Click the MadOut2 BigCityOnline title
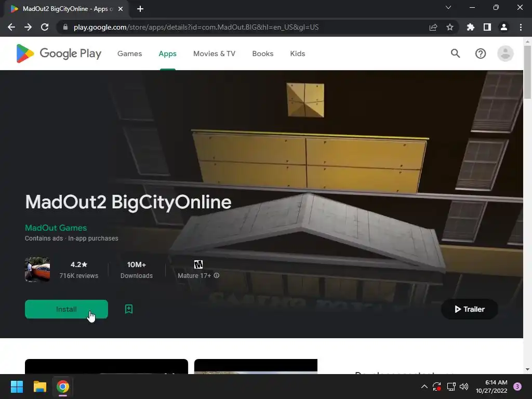The height and width of the screenshot is (399, 532). click(128, 202)
